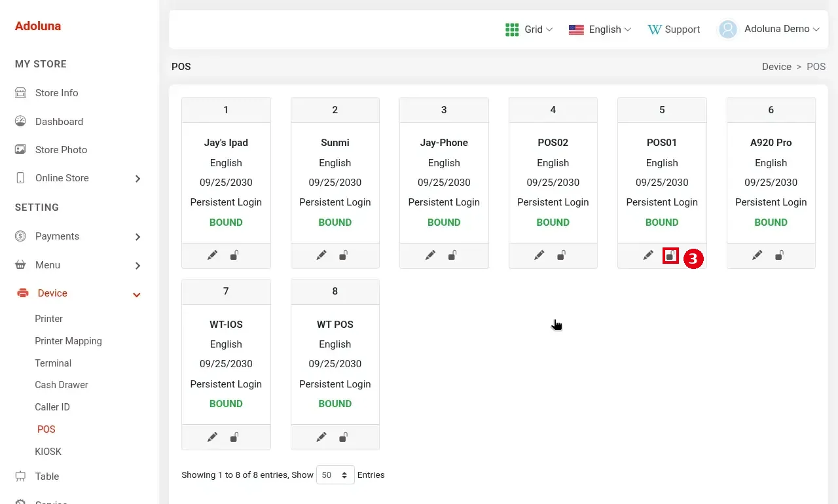Click the Support link
This screenshot has width=838, height=504.
(674, 29)
